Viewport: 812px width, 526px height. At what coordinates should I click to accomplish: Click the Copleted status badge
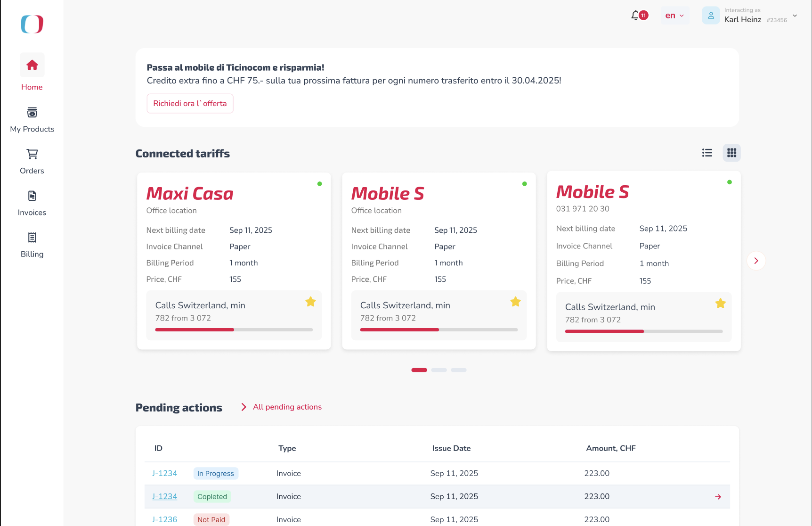212,496
